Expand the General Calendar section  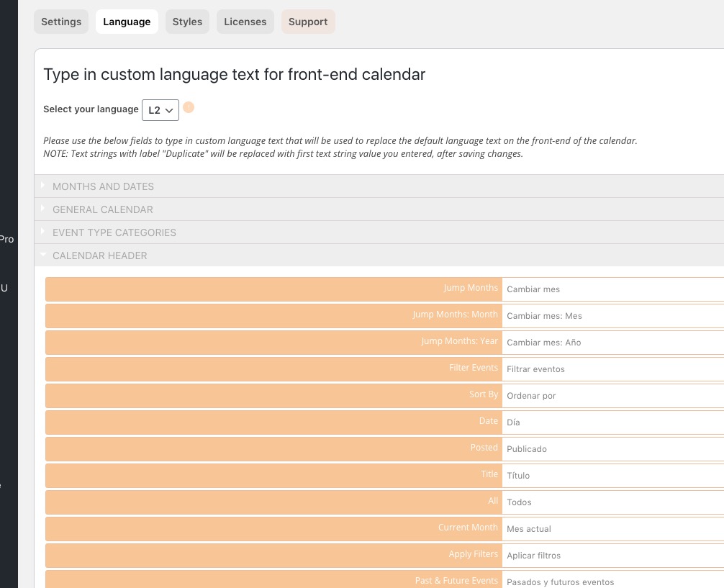pyautogui.click(x=102, y=209)
